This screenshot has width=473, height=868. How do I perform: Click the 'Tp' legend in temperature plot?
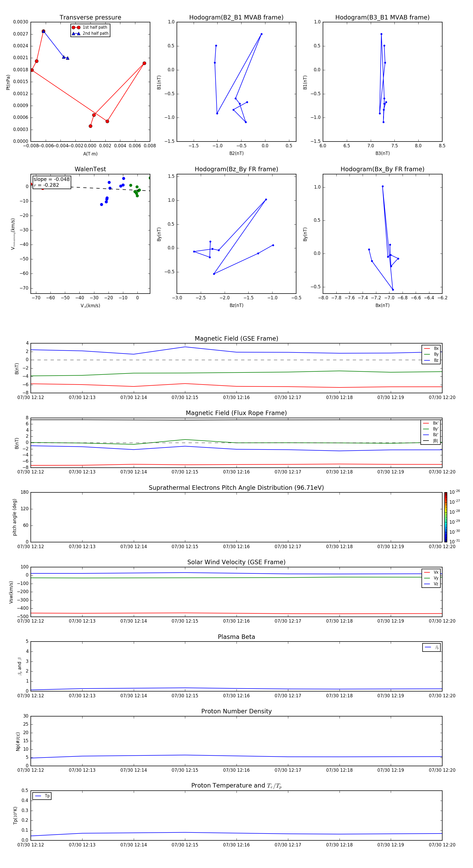[42, 796]
